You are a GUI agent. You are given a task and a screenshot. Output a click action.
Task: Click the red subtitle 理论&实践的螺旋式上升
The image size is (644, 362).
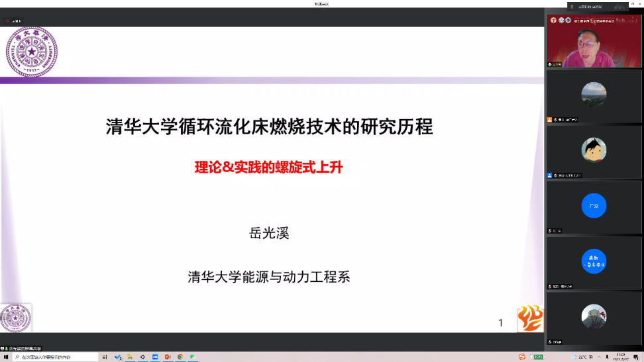(x=268, y=167)
